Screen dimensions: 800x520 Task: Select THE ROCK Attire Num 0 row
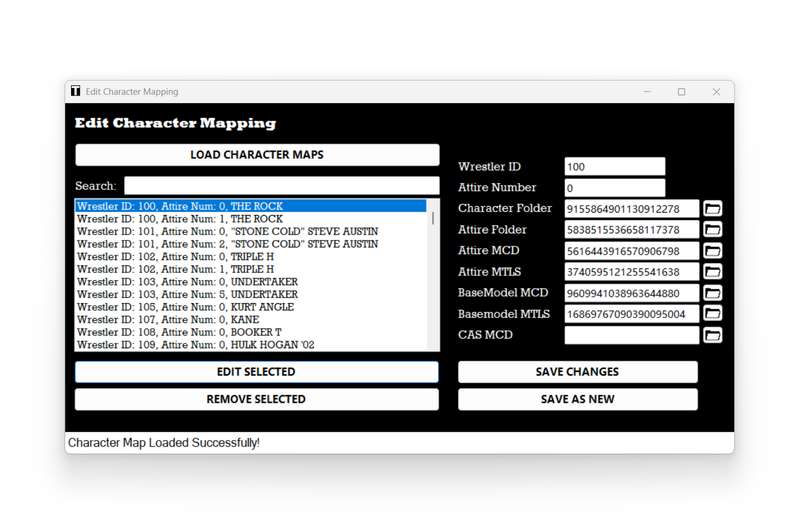pos(251,206)
